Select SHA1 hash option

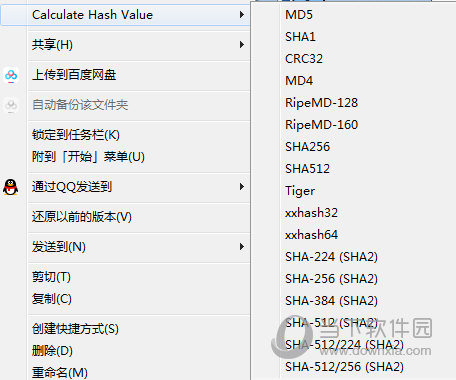click(353, 37)
